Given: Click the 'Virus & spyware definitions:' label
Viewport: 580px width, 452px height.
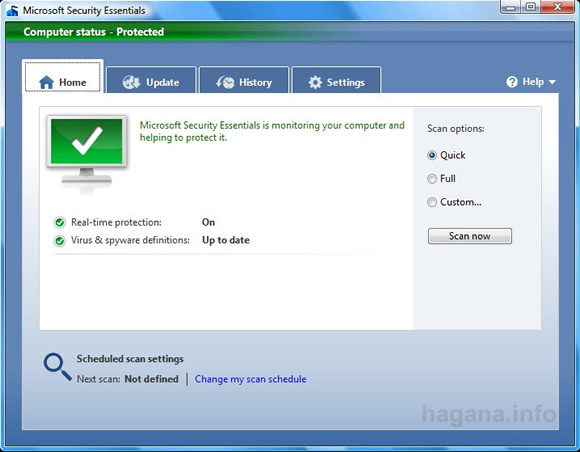Looking at the screenshot, I should pyautogui.click(x=130, y=240).
